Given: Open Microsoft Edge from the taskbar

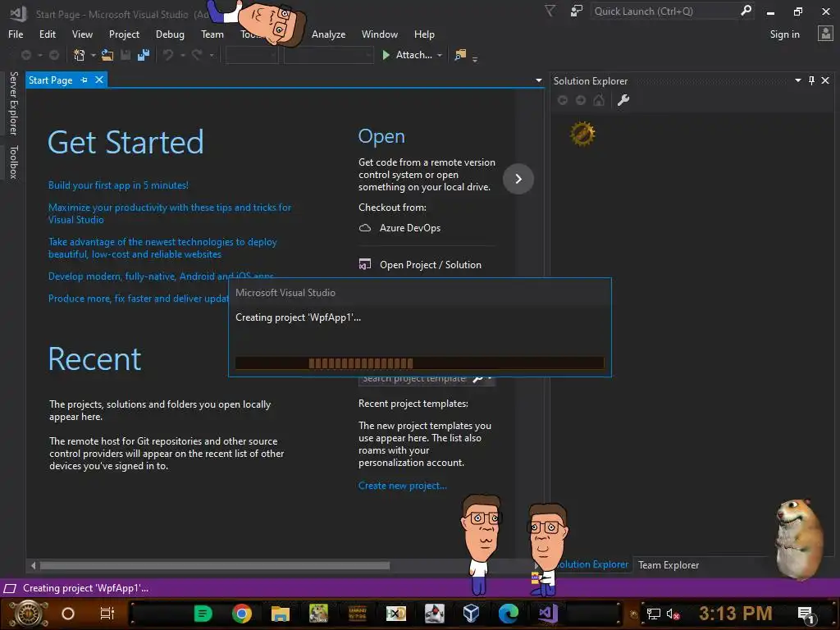Looking at the screenshot, I should [x=509, y=614].
